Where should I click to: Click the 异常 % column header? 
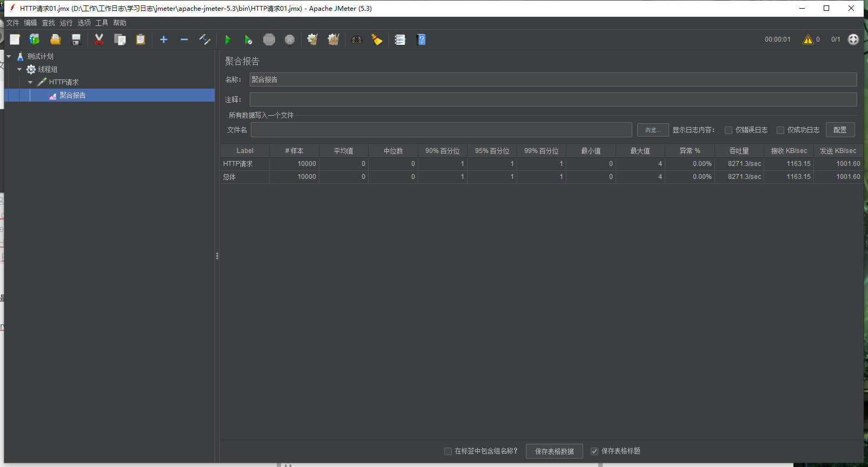pyautogui.click(x=690, y=151)
